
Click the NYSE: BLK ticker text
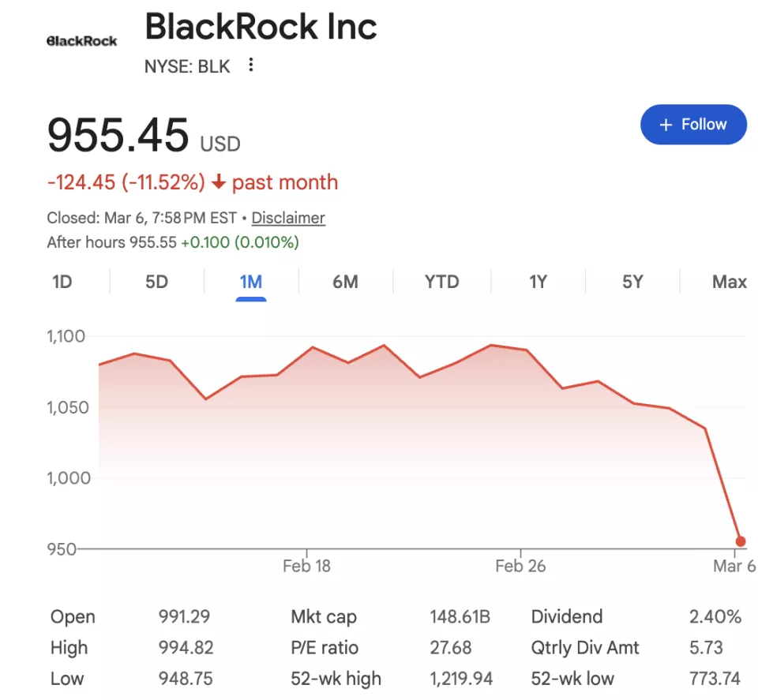(187, 66)
